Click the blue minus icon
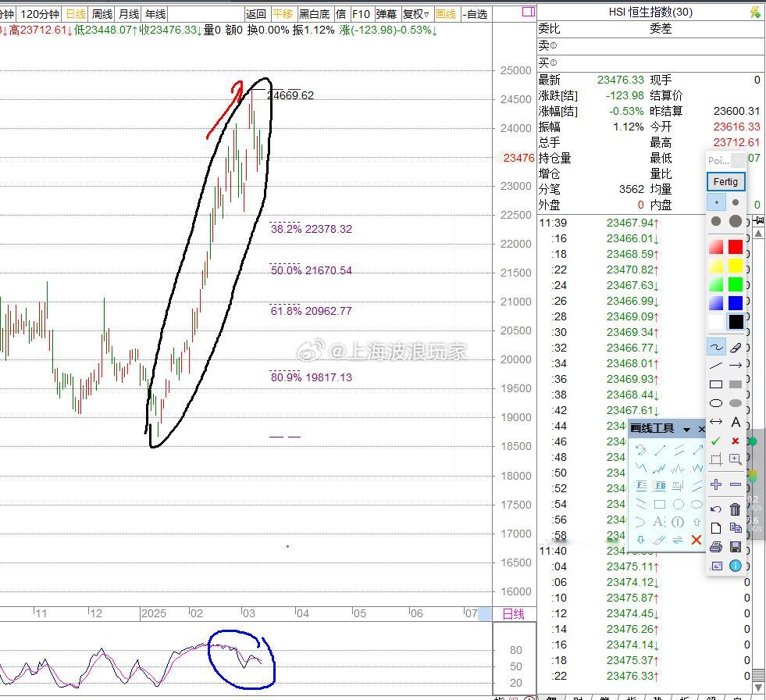The height and width of the screenshot is (700, 766). coord(736,484)
